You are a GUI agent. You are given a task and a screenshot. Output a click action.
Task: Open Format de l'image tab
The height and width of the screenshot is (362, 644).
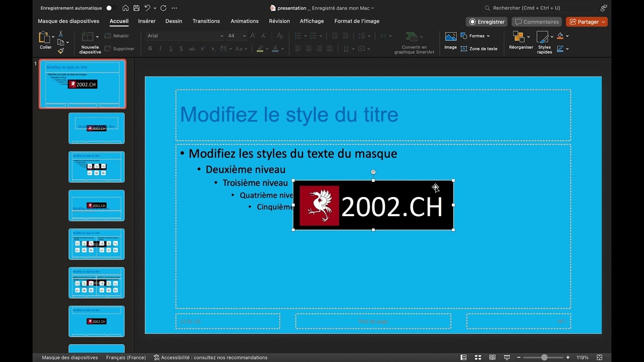357,21
